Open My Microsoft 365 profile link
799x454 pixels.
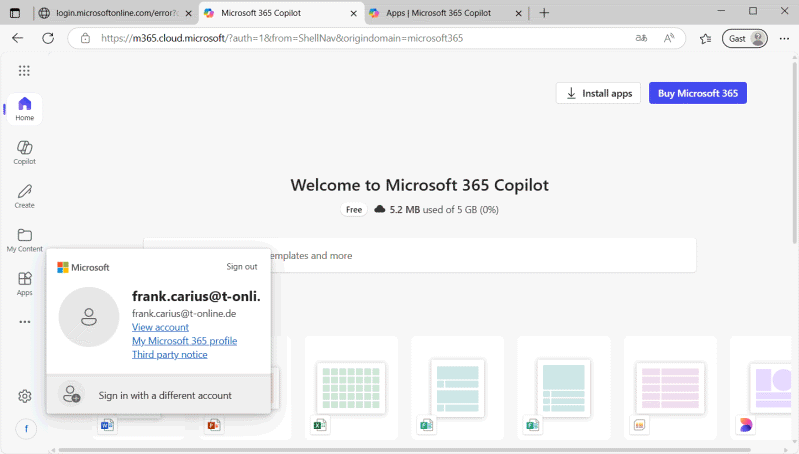pyautogui.click(x=184, y=341)
